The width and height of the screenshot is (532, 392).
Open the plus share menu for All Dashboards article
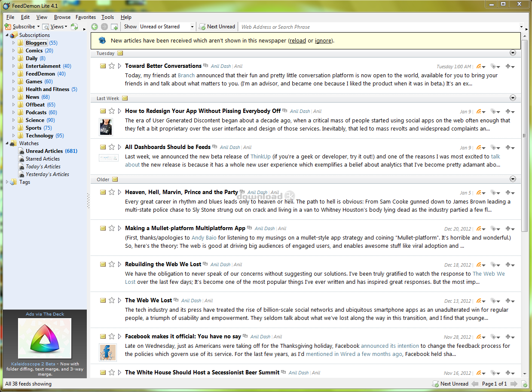point(510,148)
